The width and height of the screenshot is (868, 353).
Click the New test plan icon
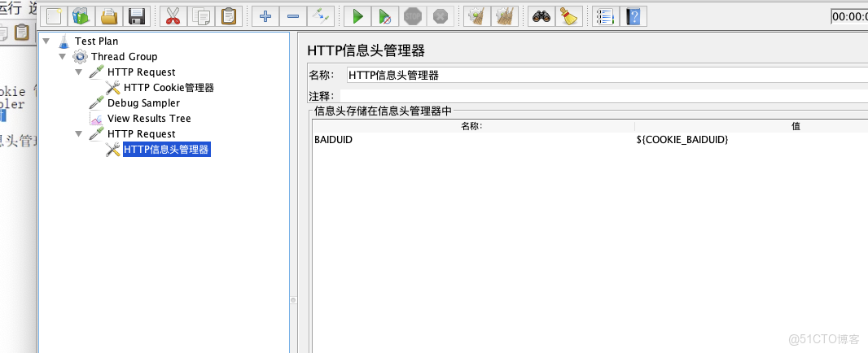(x=54, y=16)
